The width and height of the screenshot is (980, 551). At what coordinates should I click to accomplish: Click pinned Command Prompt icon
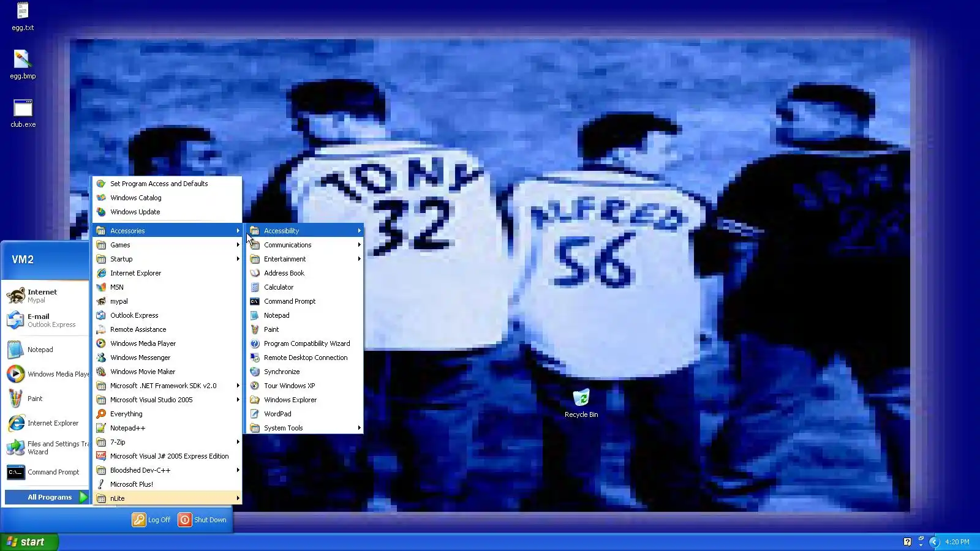coord(15,472)
